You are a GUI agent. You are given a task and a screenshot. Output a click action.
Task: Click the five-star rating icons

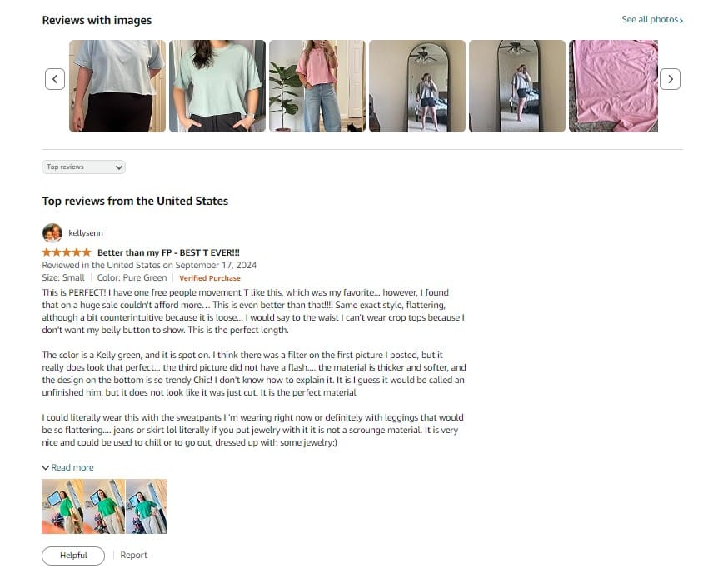pyautogui.click(x=67, y=252)
